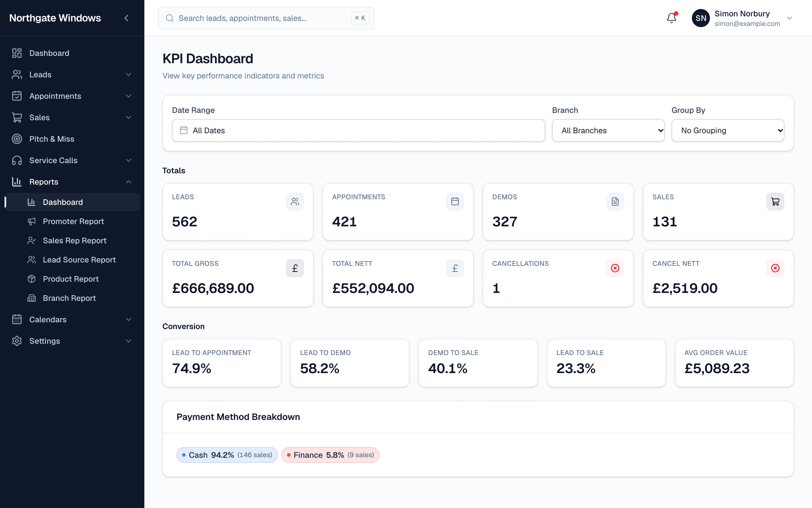Click the Avg Order Value £5,089.23
Image resolution: width=812 pixels, height=508 pixels.
(717, 368)
